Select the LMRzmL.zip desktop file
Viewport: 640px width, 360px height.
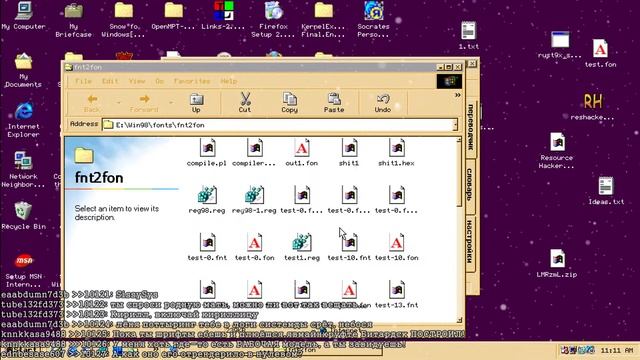click(557, 264)
